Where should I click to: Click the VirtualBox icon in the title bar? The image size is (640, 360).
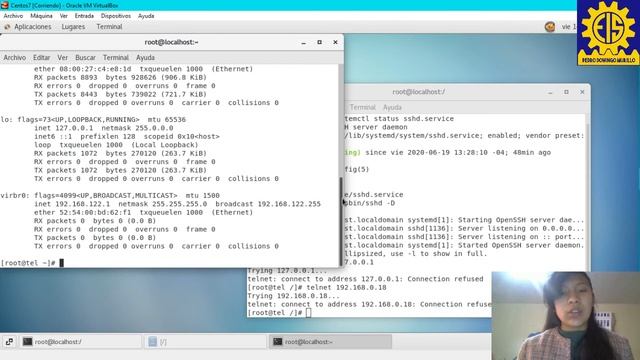(x=5, y=5)
